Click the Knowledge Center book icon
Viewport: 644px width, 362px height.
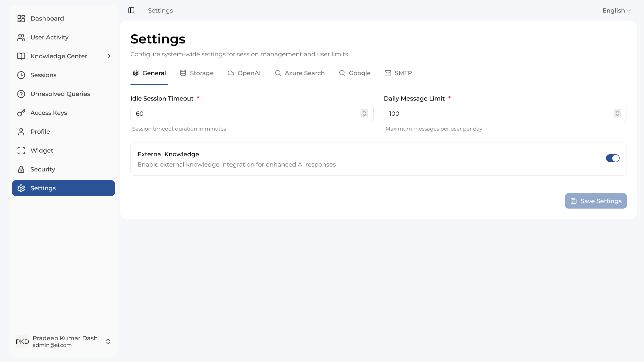click(21, 56)
